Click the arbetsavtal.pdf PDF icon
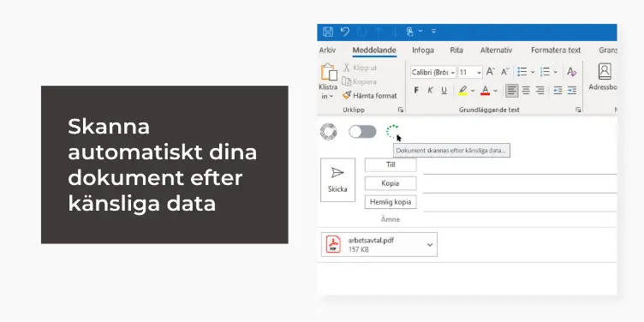644x322 pixels. pyautogui.click(x=333, y=244)
